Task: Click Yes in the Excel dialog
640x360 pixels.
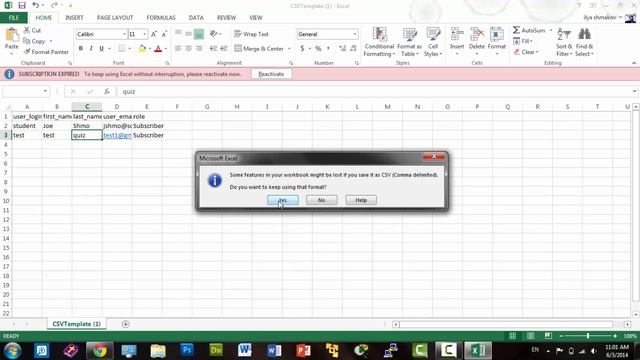Action: point(283,200)
